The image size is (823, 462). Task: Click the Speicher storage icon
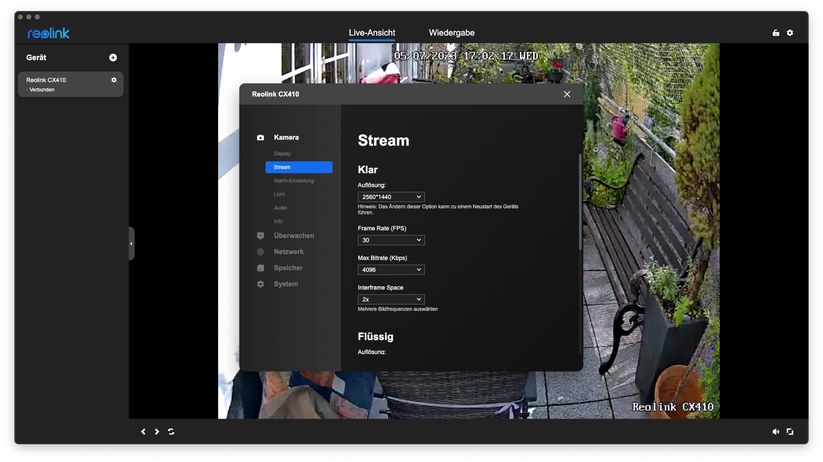(260, 268)
